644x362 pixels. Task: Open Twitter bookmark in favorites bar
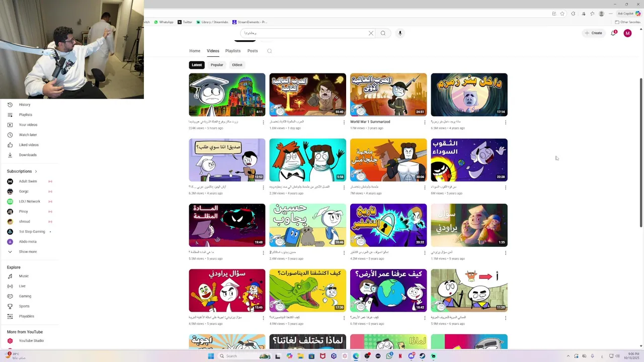click(185, 22)
